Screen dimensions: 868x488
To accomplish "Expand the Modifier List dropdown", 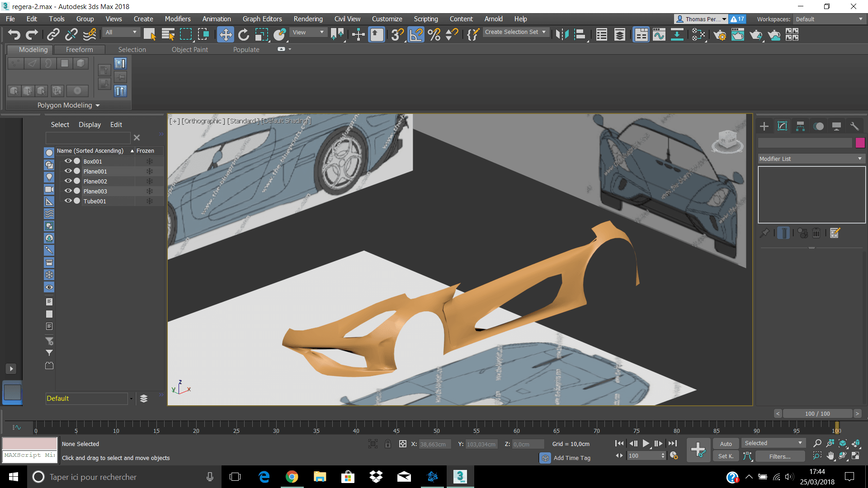I will click(811, 159).
